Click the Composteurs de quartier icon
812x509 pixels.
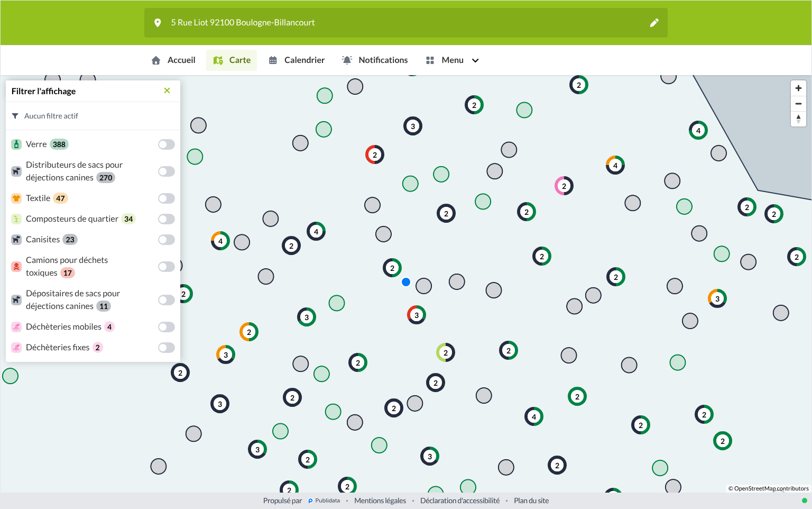(16, 219)
